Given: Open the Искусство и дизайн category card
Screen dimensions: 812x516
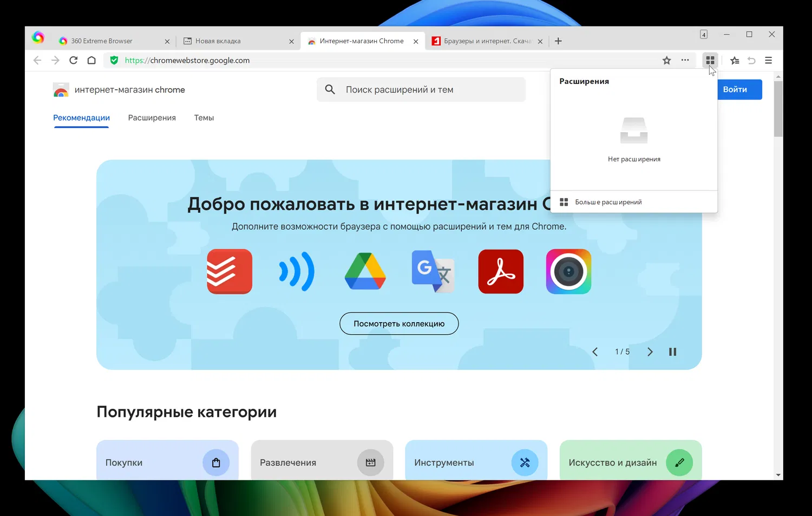Looking at the screenshot, I should coord(631,460).
